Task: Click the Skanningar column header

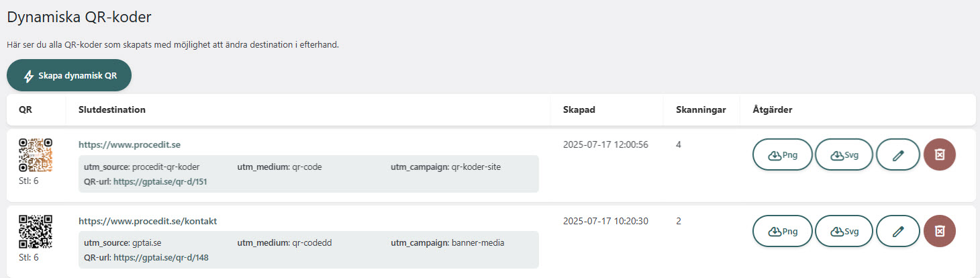Action: pyautogui.click(x=701, y=109)
